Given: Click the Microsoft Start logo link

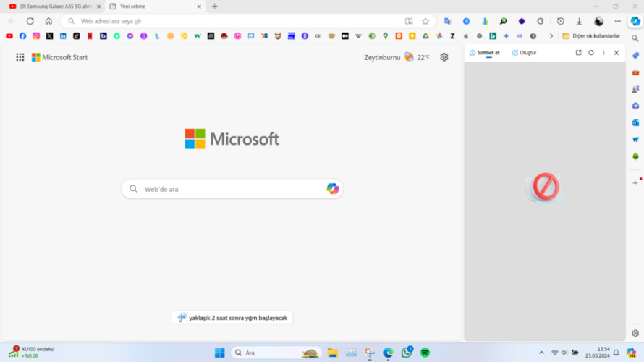Looking at the screenshot, I should (x=59, y=57).
